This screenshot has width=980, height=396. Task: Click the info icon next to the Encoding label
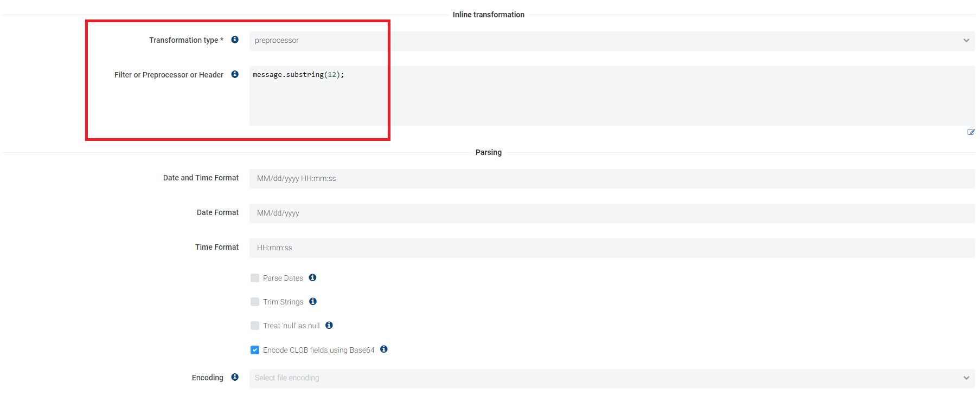pos(235,377)
